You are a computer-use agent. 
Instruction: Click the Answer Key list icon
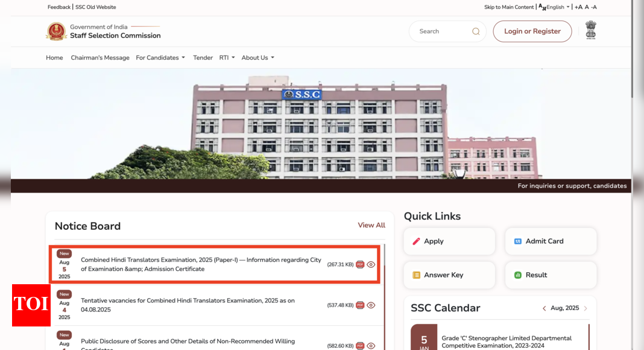416,275
